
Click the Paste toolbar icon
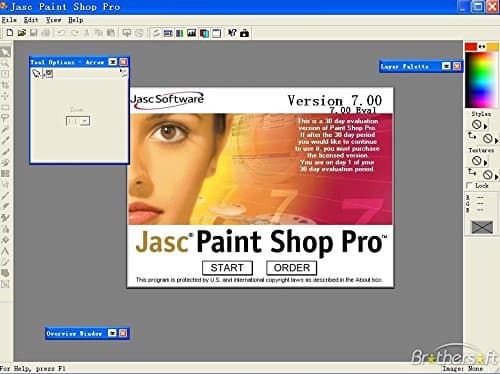(x=111, y=33)
